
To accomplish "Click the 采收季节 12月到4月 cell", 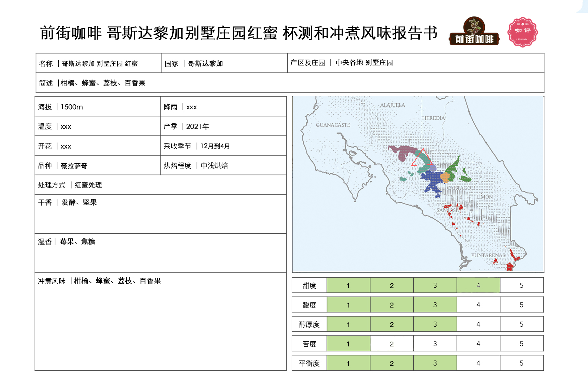I will tap(223, 146).
